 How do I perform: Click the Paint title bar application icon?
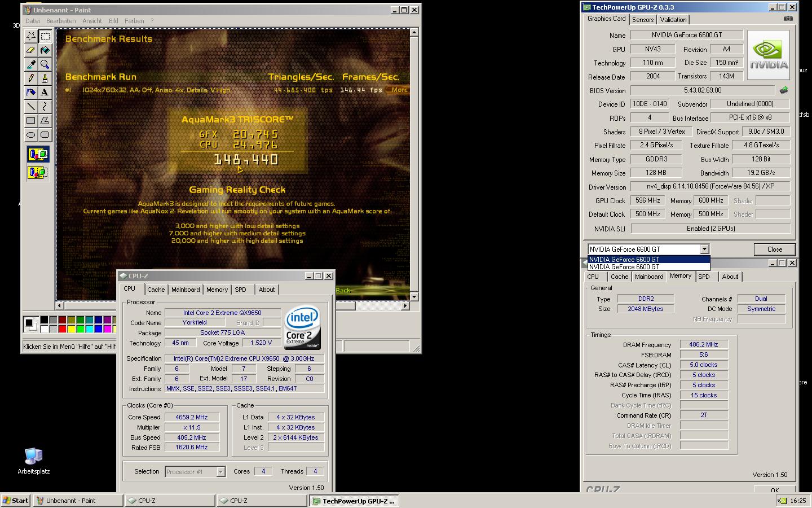point(28,10)
